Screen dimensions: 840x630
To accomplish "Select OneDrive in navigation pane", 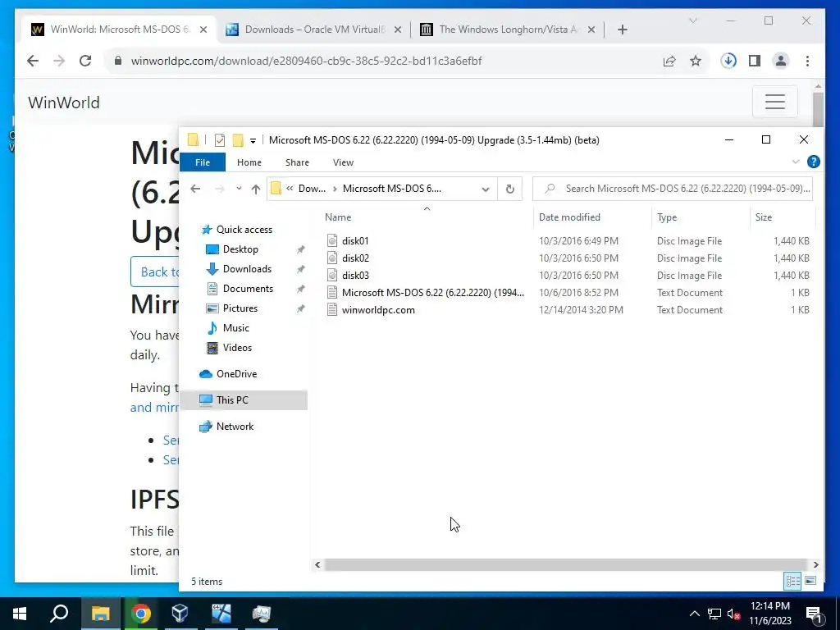I will [236, 374].
